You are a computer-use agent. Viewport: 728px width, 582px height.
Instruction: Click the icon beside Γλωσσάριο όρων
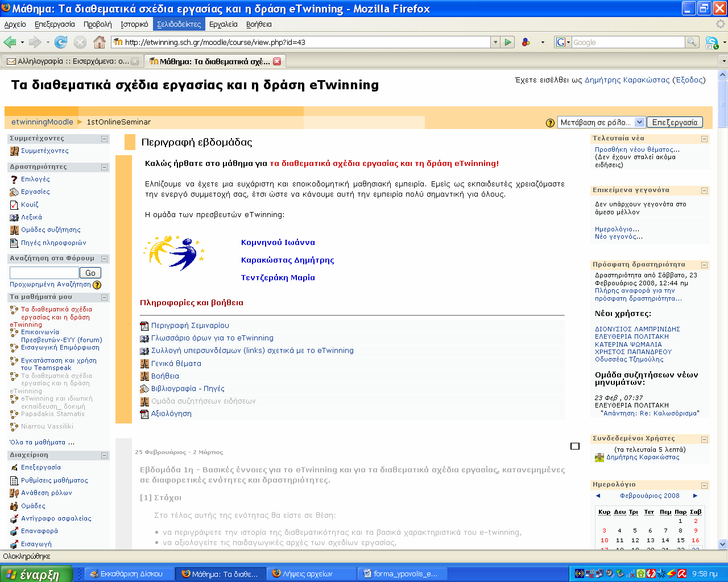tap(144, 338)
